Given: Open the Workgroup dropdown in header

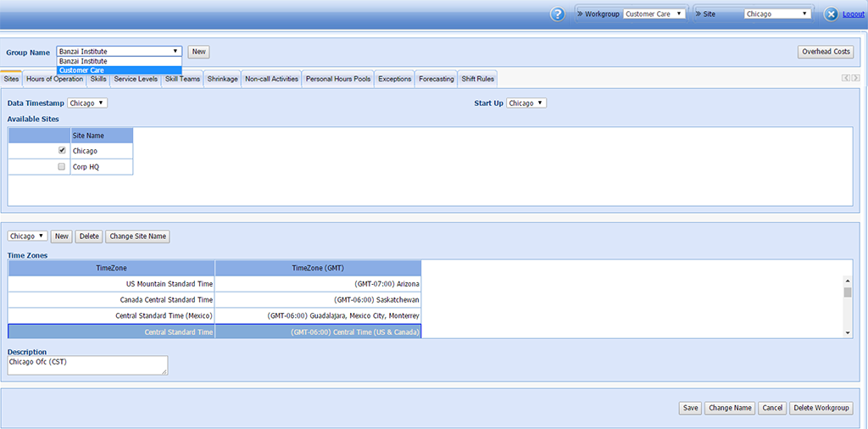Looking at the screenshot, I should click(x=654, y=14).
